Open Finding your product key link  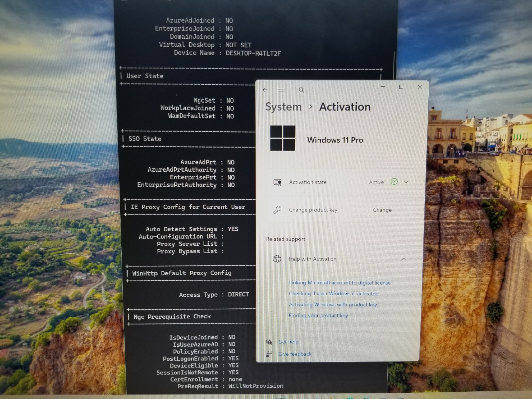(x=318, y=315)
